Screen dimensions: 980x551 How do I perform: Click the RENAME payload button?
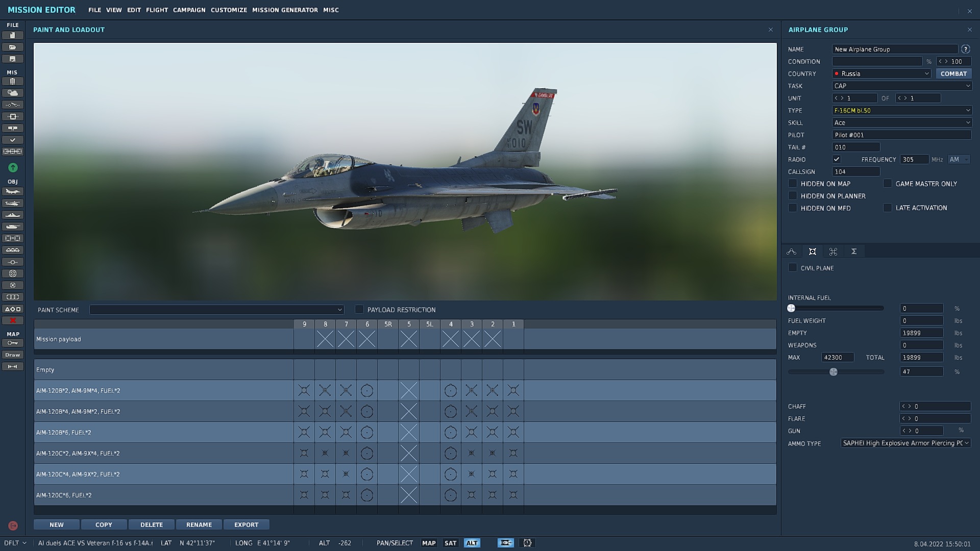[199, 524]
